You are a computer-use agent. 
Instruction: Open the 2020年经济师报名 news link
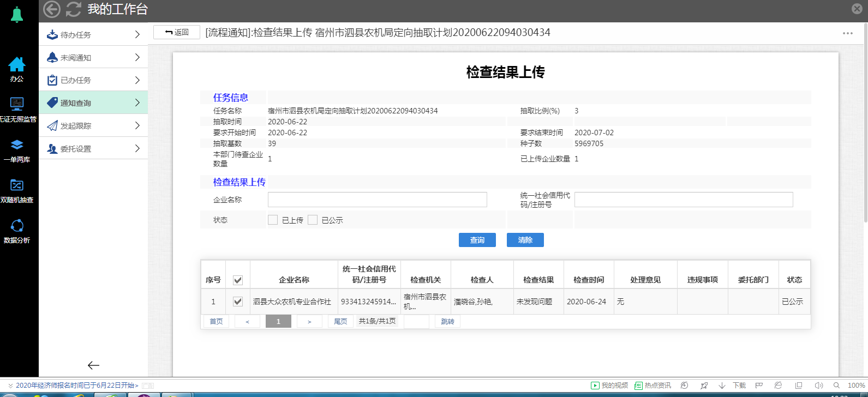(77, 385)
